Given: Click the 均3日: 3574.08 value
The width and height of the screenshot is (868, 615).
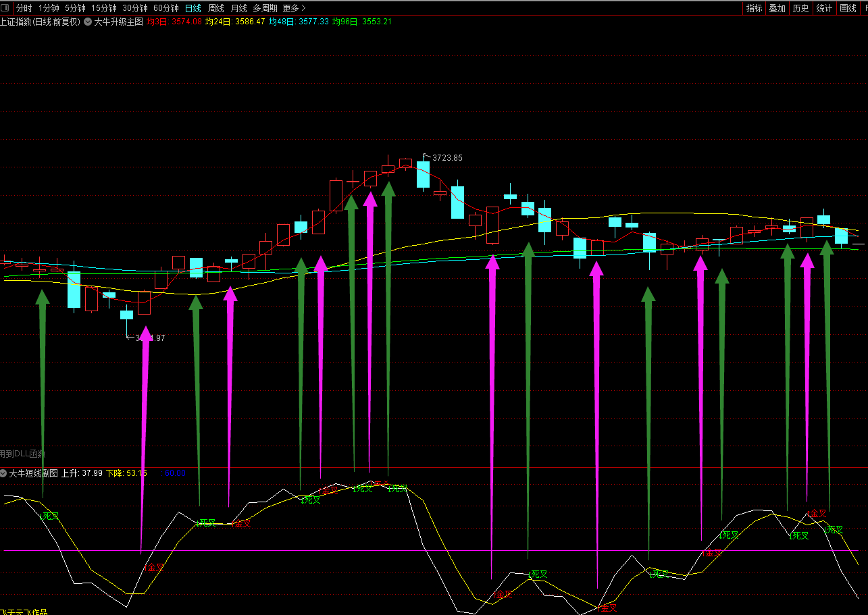Looking at the screenshot, I should pyautogui.click(x=174, y=22).
